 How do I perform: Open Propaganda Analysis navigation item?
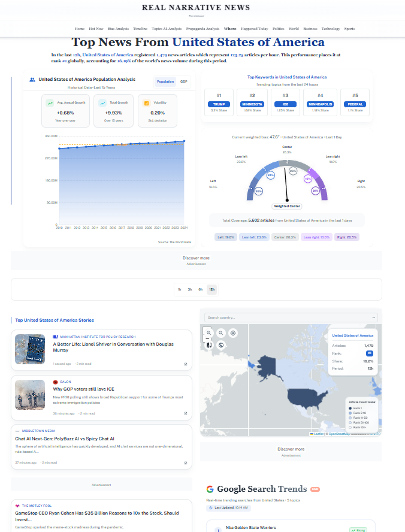[x=202, y=29]
